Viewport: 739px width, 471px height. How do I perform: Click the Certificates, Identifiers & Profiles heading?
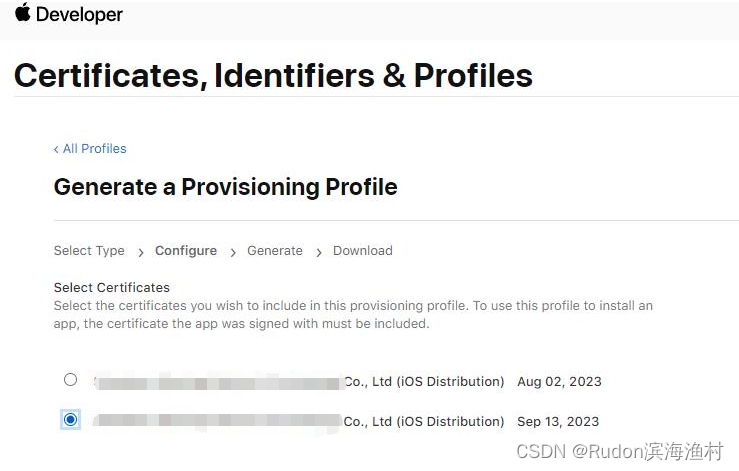click(x=273, y=75)
